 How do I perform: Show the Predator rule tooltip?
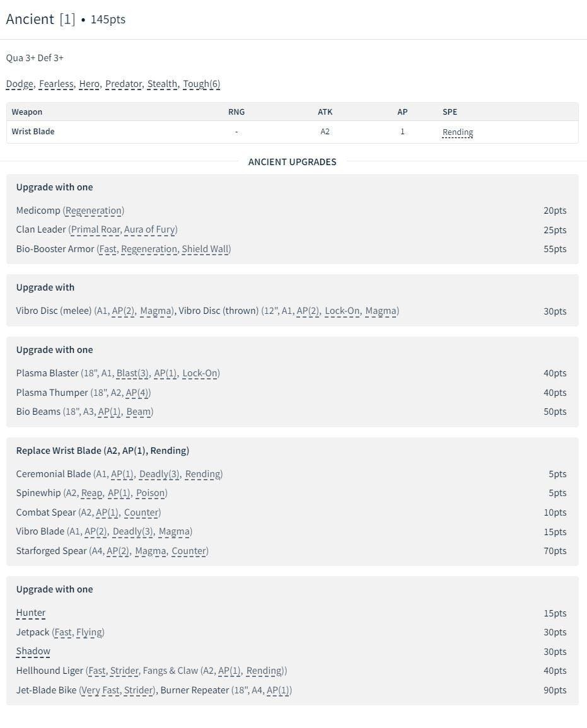point(124,84)
